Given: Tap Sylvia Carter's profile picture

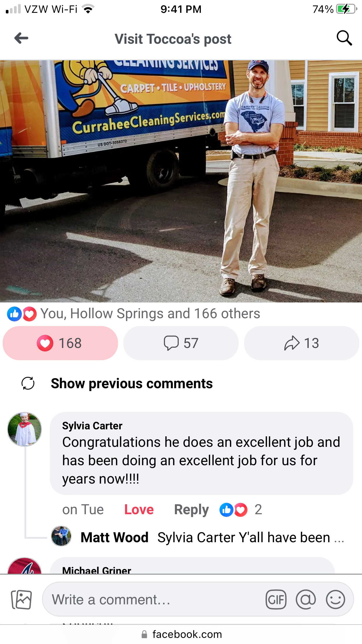Looking at the screenshot, I should (x=24, y=429).
